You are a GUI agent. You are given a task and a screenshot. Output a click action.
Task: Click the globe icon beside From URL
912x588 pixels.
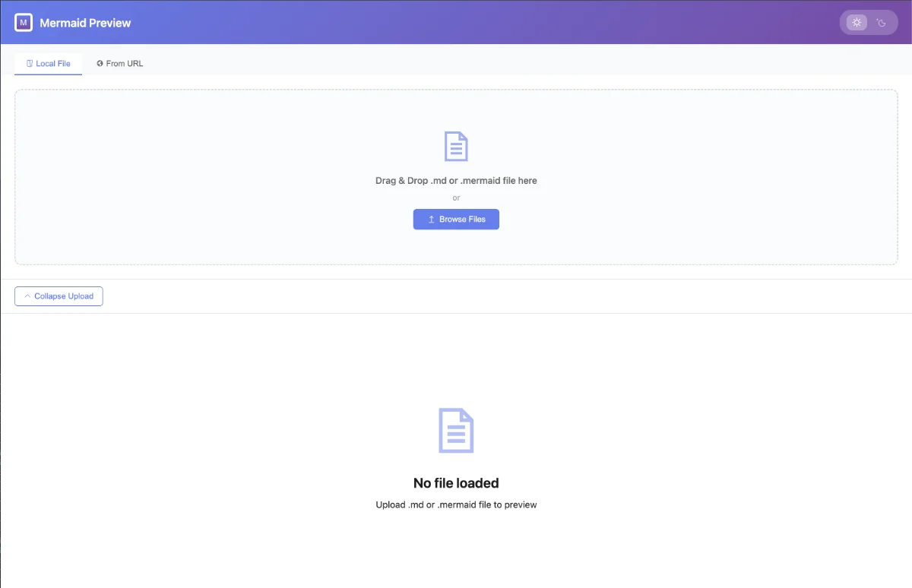100,64
